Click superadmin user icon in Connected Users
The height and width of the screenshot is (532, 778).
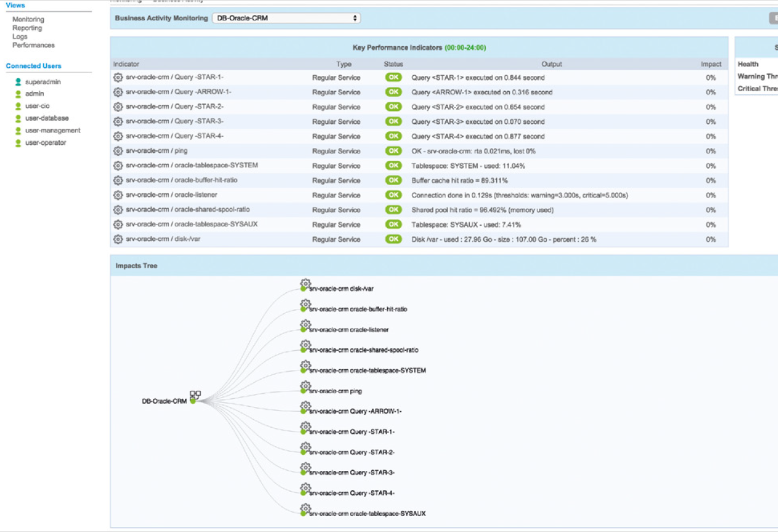click(18, 82)
